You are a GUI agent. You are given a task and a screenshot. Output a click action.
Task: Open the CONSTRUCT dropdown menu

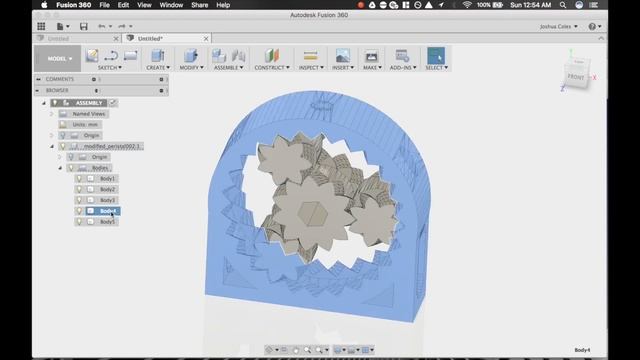(x=272, y=67)
